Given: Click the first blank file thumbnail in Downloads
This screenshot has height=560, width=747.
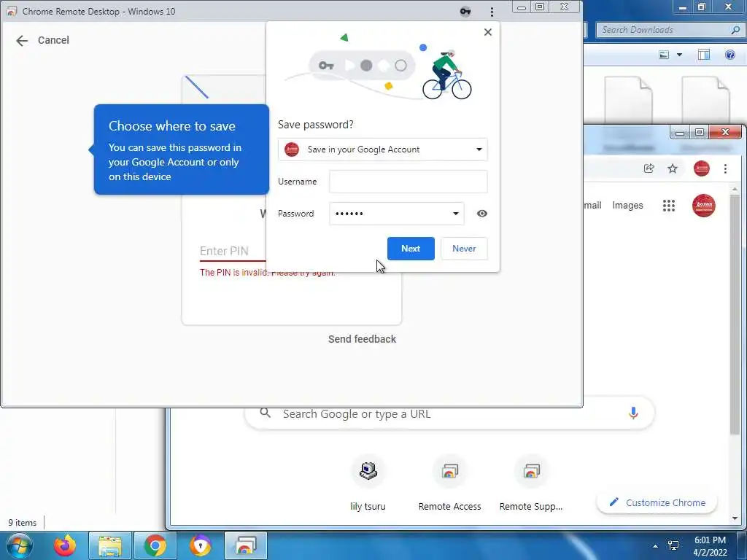Looking at the screenshot, I should (x=628, y=100).
